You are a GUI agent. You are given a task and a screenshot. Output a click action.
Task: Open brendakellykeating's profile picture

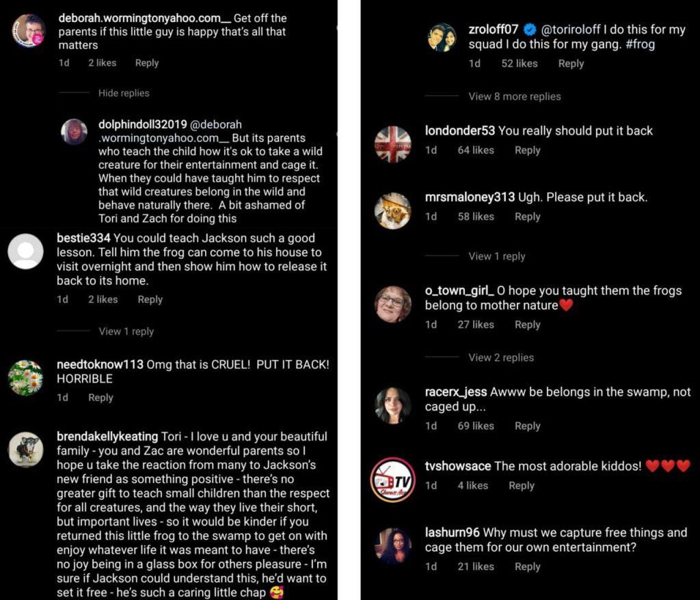coord(26,450)
